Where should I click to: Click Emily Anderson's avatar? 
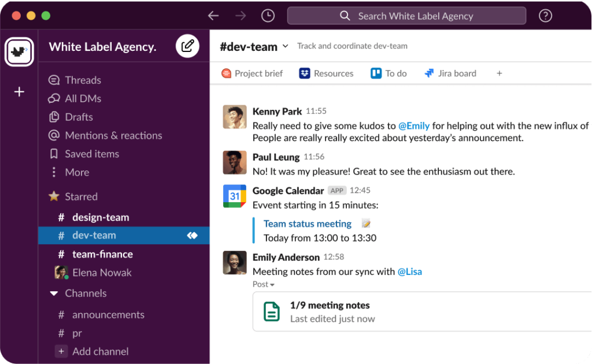235,262
